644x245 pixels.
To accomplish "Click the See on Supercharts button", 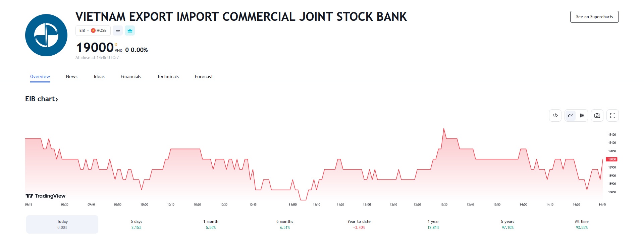I will click(x=594, y=17).
